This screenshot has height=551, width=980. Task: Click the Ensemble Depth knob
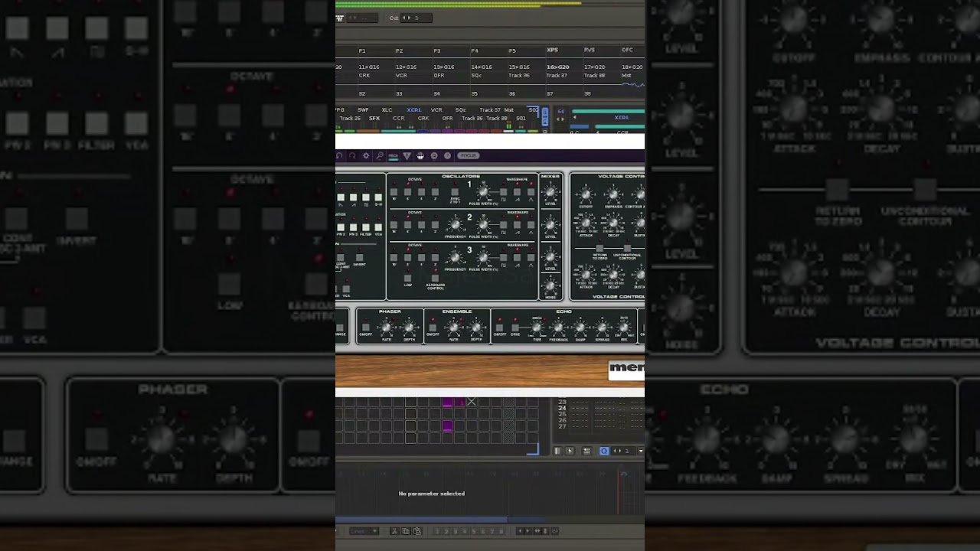[x=476, y=328]
